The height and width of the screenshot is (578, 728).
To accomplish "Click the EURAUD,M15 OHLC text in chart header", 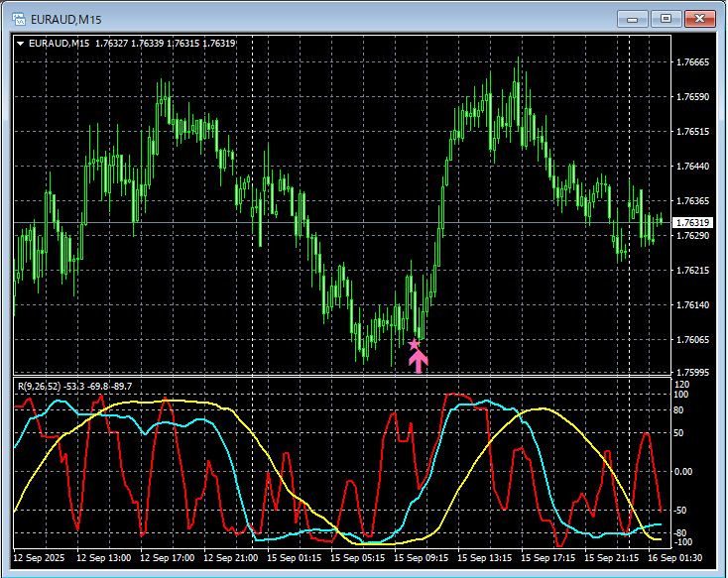I will pyautogui.click(x=133, y=43).
